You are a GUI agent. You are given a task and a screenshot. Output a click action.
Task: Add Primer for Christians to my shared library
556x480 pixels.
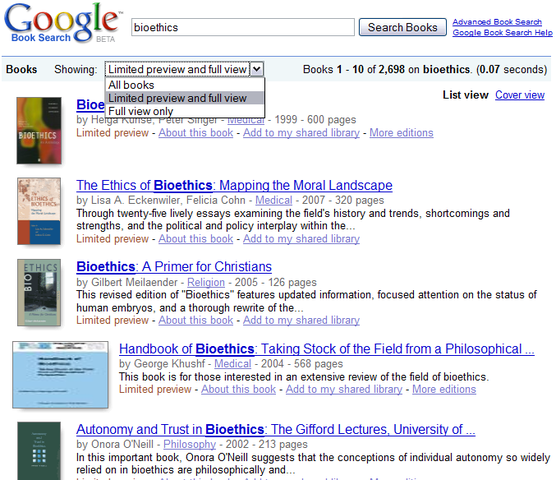click(301, 320)
